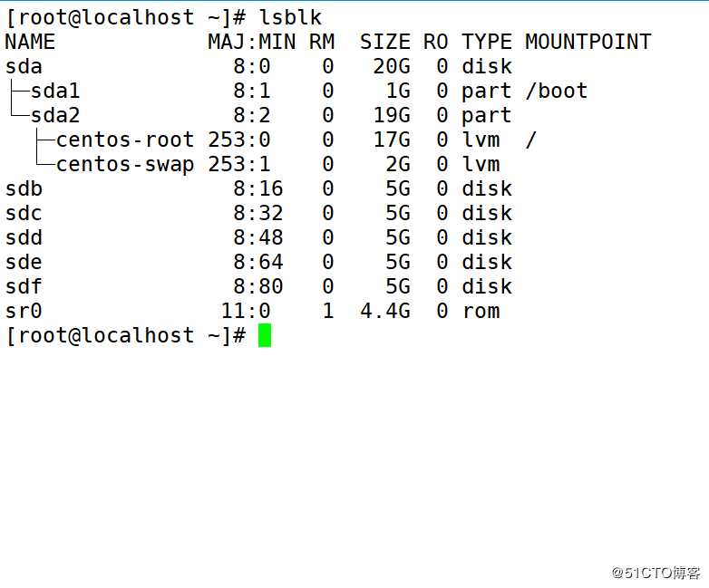Click the sdb device name
The width and height of the screenshot is (709, 588).
click(x=24, y=188)
